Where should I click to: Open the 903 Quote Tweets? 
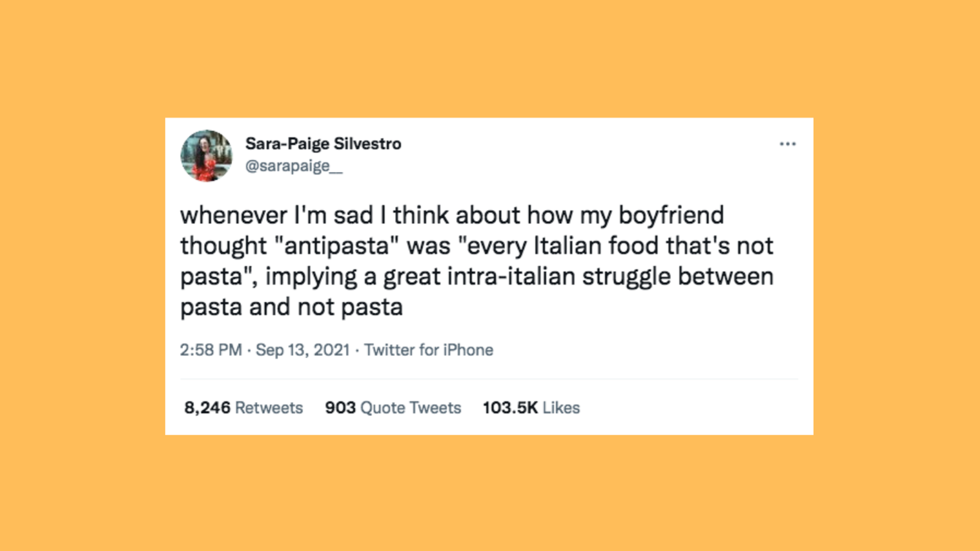[394, 408]
